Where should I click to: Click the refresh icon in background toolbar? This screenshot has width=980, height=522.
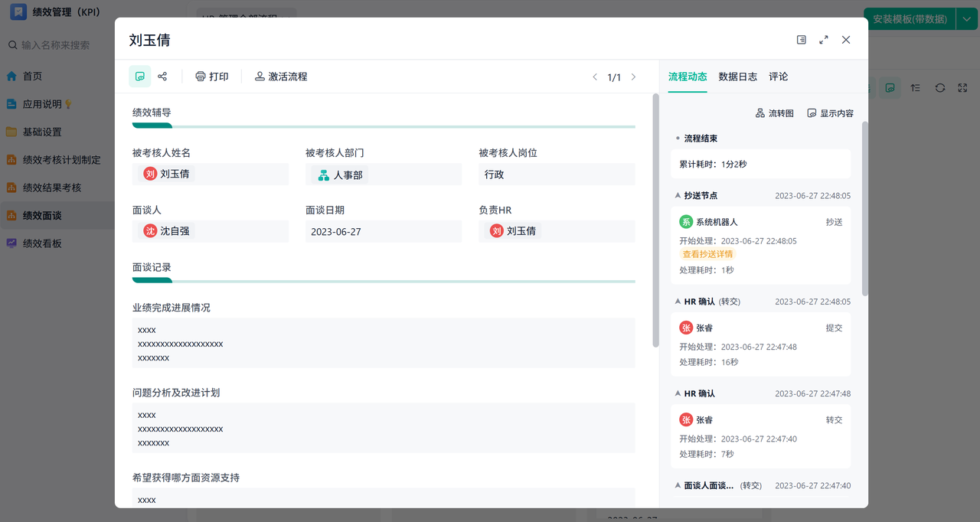[x=940, y=88]
